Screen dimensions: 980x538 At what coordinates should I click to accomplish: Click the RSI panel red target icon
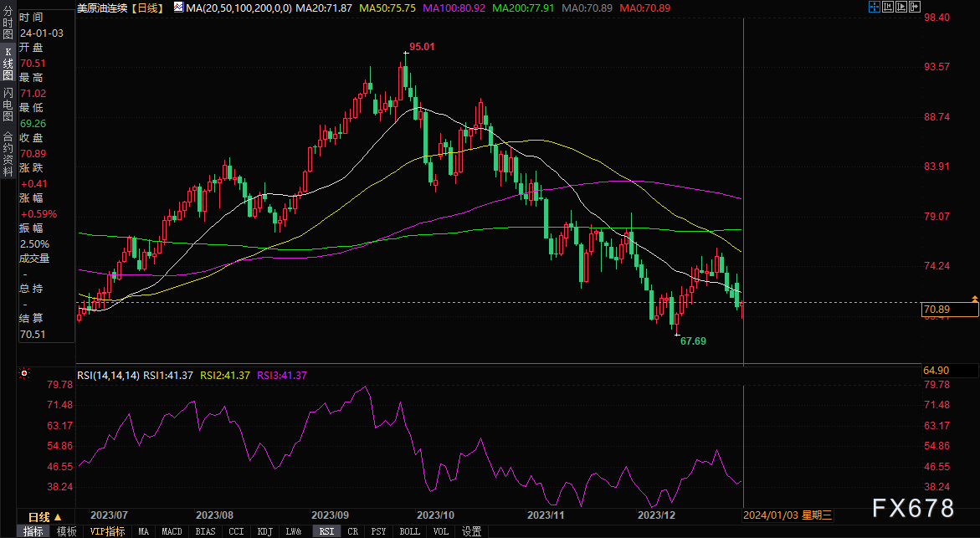pyautogui.click(x=24, y=374)
